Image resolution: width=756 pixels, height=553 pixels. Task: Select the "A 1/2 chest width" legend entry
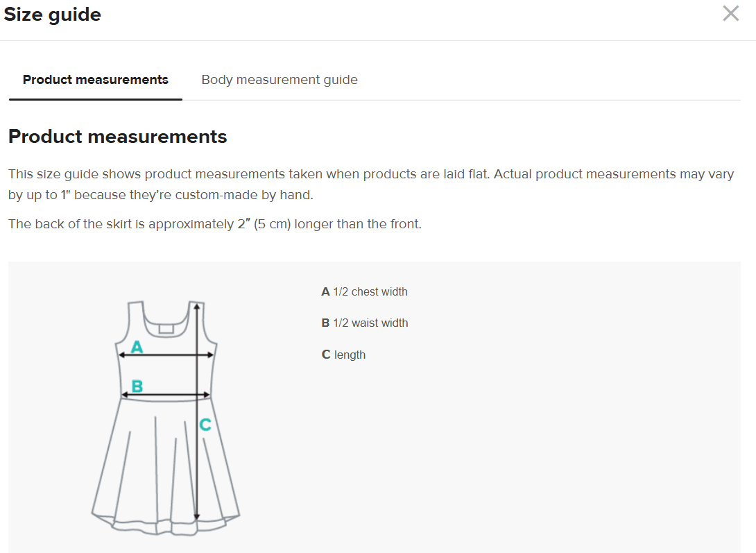click(364, 292)
